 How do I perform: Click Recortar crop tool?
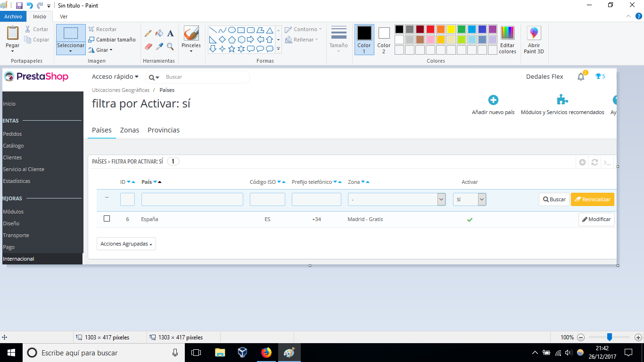[102, 29]
